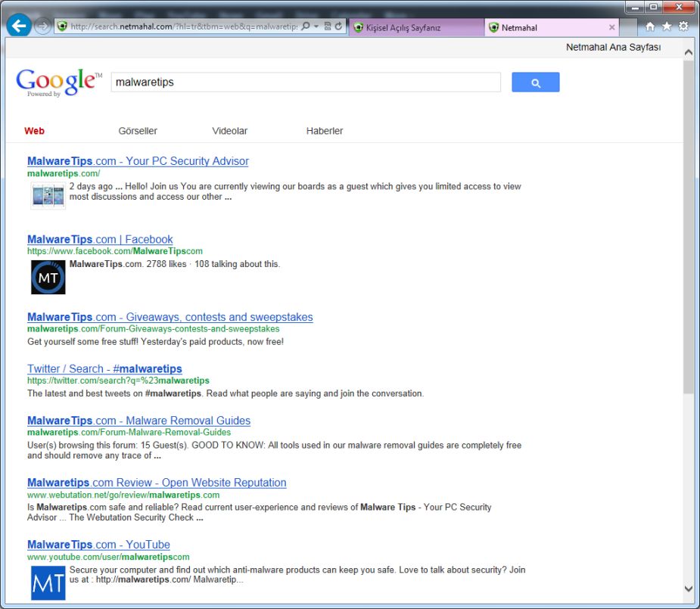Click the browser forward arrow button

42,26
